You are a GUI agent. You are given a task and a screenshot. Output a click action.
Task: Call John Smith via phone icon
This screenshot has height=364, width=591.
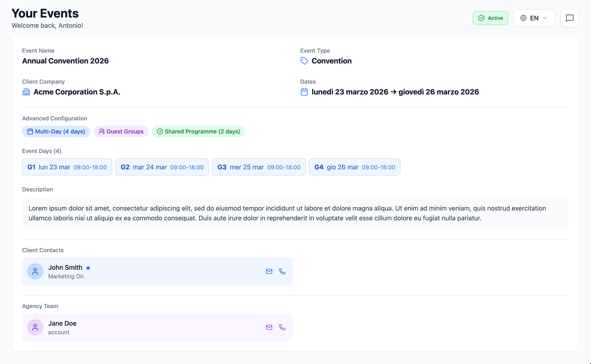282,271
